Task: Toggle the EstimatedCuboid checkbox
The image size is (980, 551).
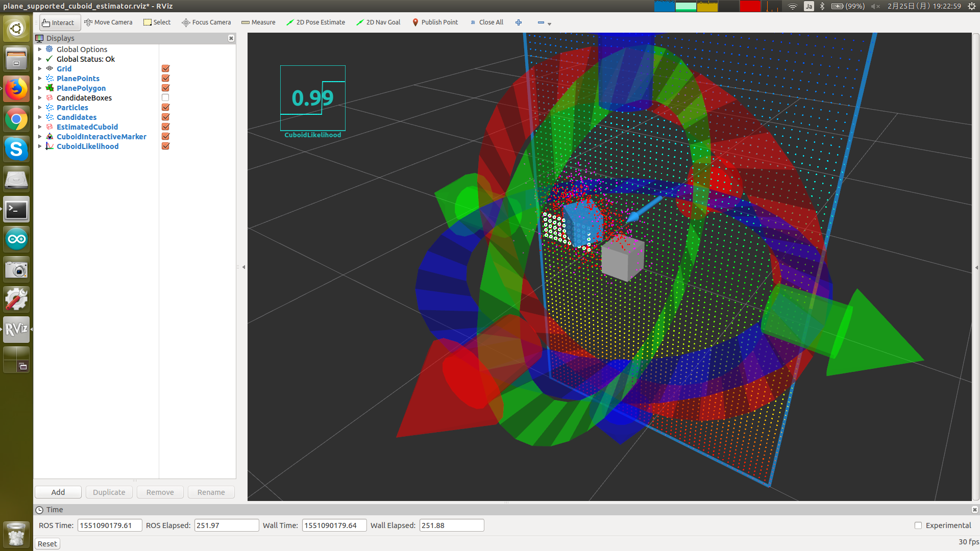Action: click(165, 127)
